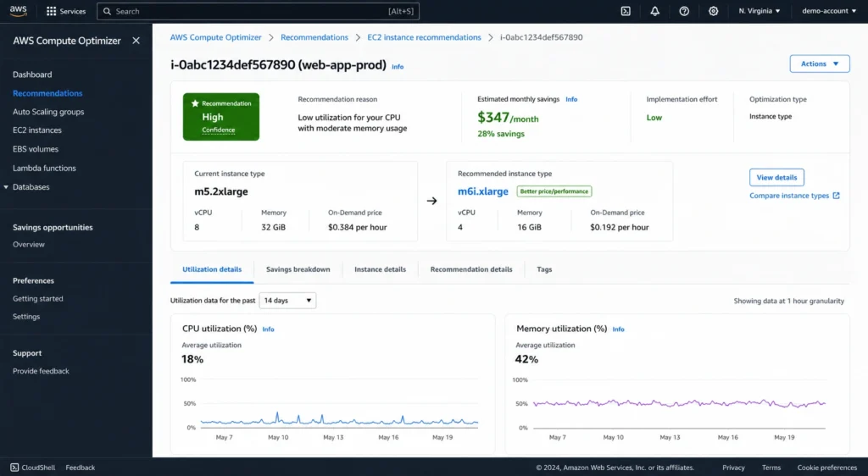Click the 28% savings text

[x=501, y=134]
